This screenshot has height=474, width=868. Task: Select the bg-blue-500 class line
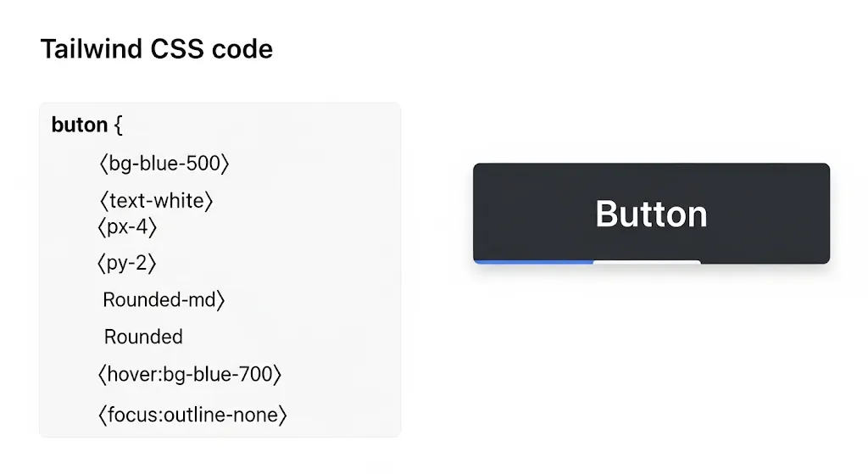164,164
